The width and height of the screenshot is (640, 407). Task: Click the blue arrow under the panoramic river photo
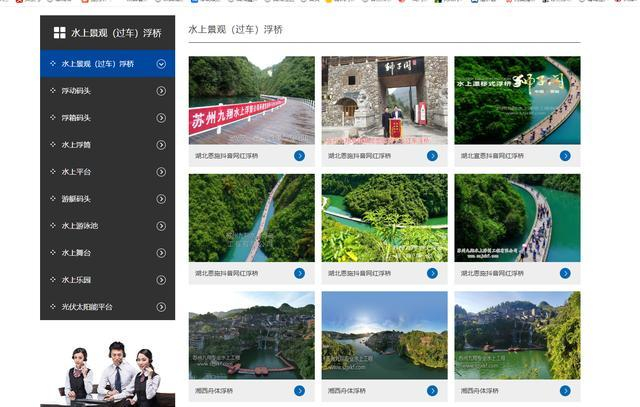(x=432, y=391)
